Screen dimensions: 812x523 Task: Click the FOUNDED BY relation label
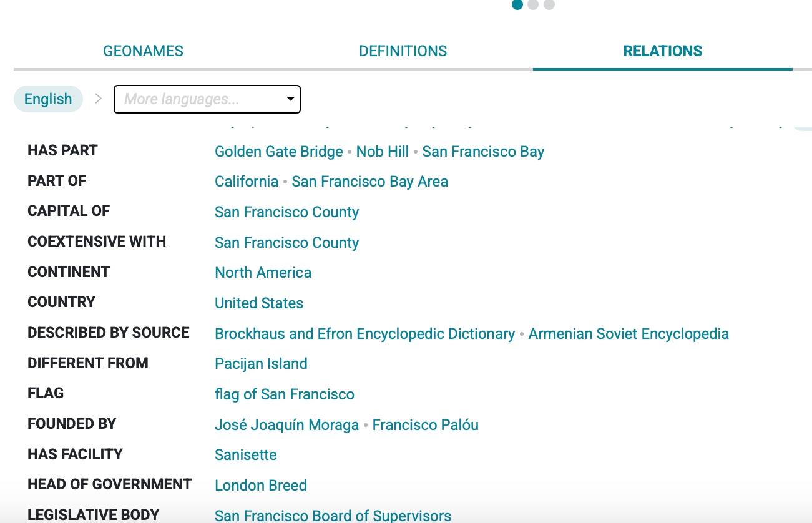tap(72, 424)
